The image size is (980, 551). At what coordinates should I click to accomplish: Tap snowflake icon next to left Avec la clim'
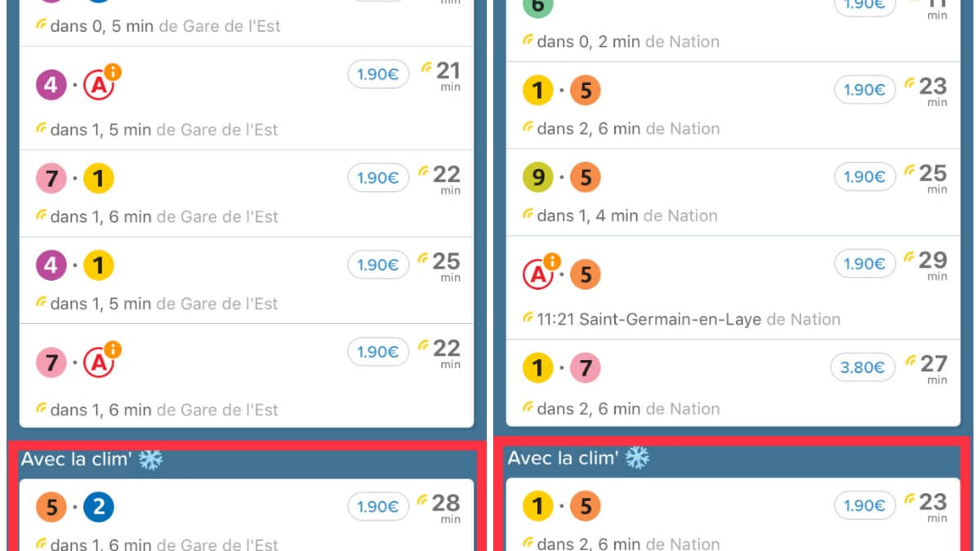tap(150, 460)
